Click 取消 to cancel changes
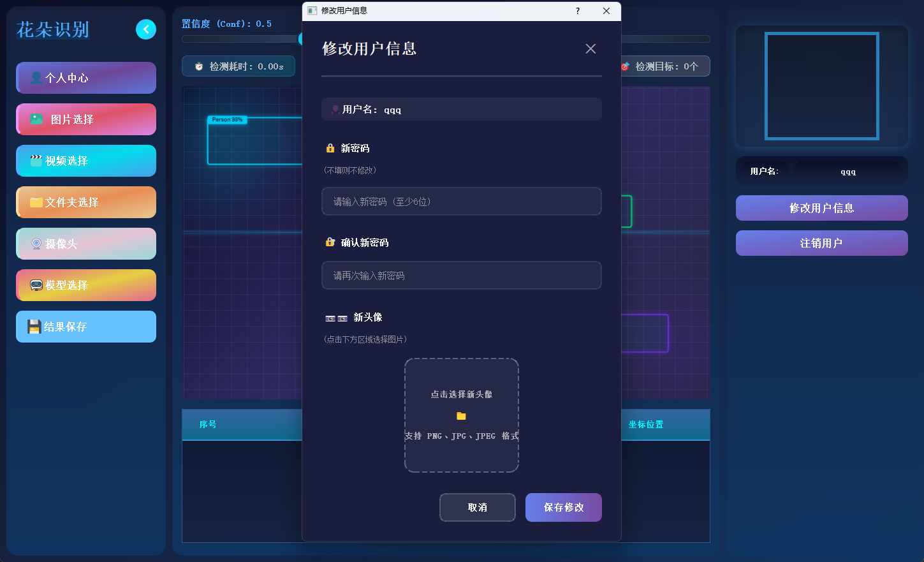This screenshot has width=924, height=562. coord(478,508)
